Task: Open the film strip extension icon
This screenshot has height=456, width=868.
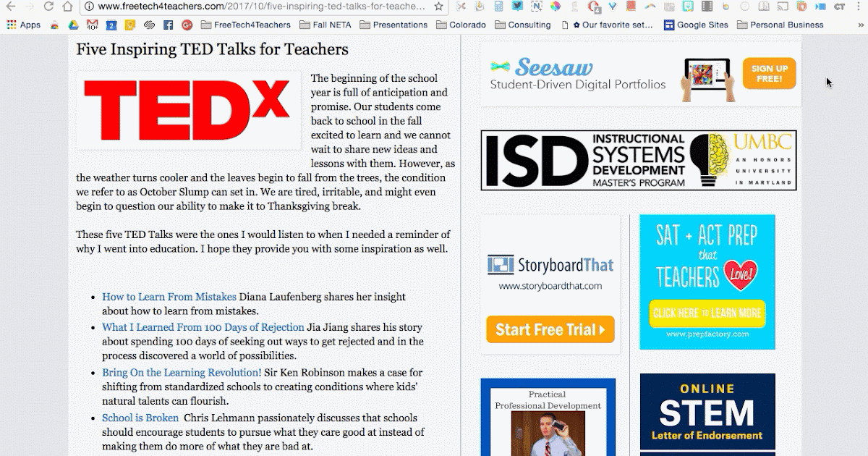Action: [707, 7]
